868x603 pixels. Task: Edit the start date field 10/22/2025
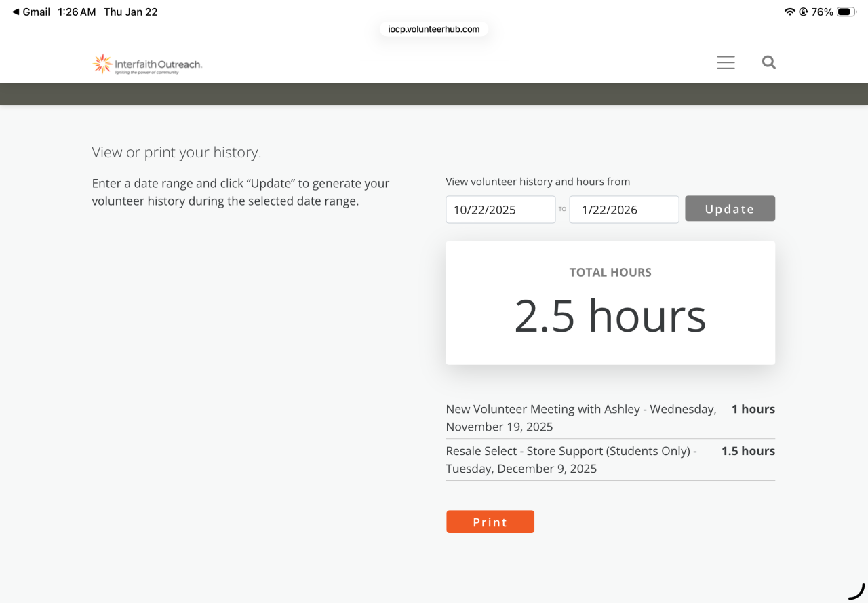(x=500, y=210)
